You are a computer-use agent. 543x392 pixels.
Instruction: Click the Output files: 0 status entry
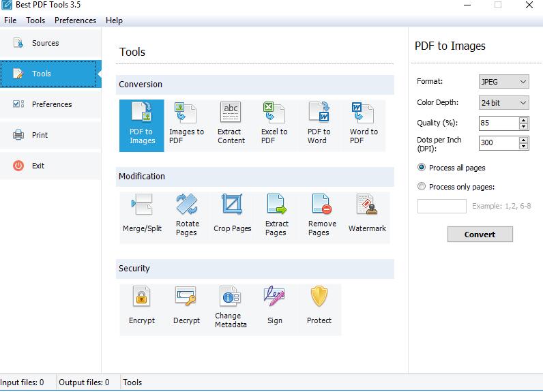[84, 382]
